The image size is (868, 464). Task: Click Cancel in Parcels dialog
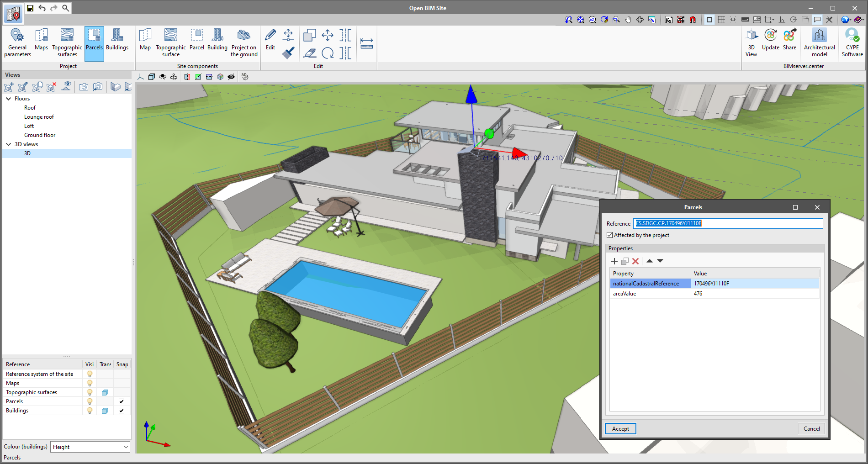tap(811, 429)
